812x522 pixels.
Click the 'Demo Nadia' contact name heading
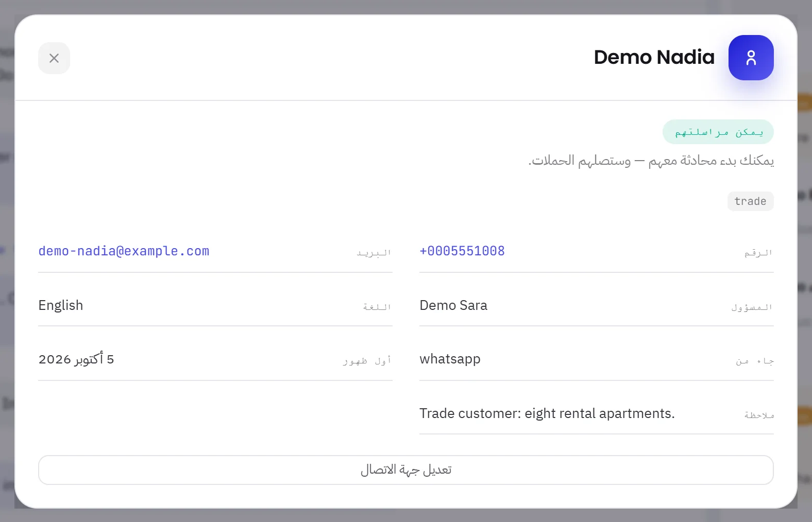pos(654,57)
